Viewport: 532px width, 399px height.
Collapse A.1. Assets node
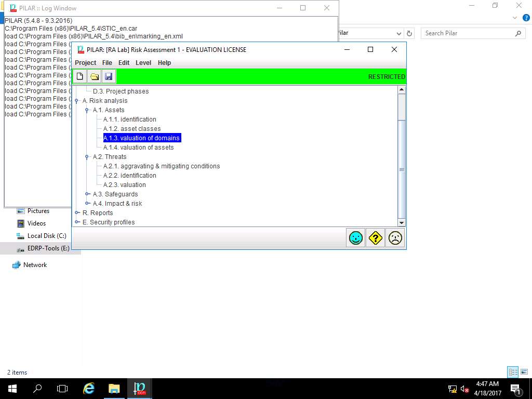coord(87,110)
